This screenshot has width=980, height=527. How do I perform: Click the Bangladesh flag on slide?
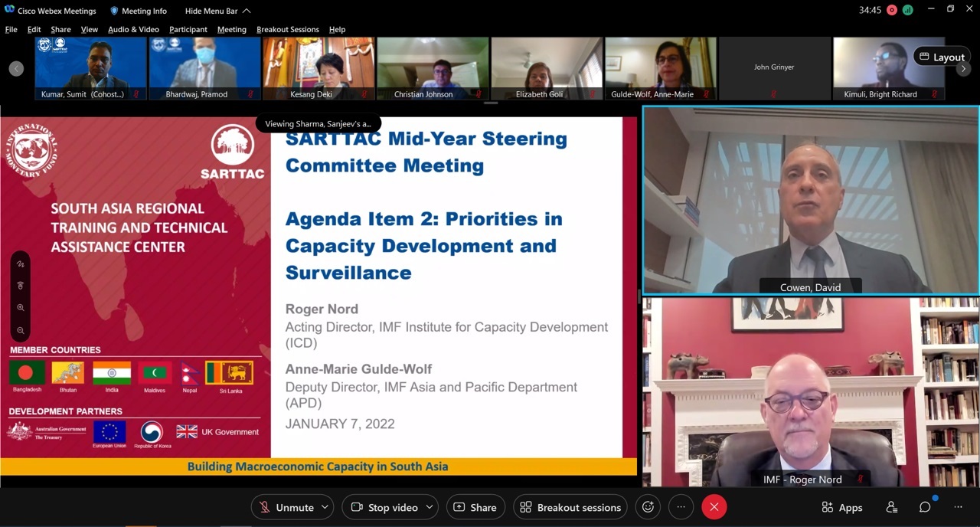27,373
